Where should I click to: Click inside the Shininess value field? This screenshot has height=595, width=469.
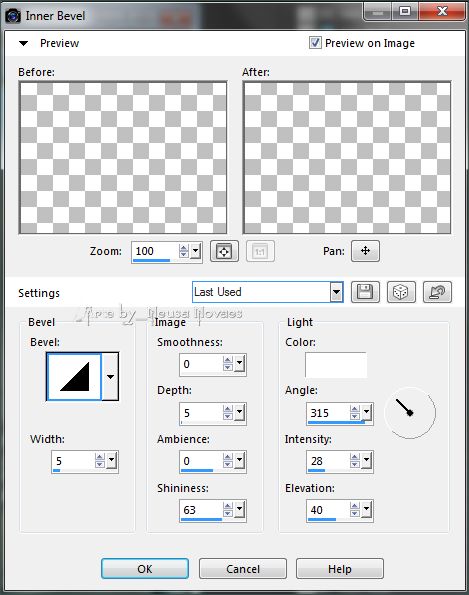(x=201, y=510)
